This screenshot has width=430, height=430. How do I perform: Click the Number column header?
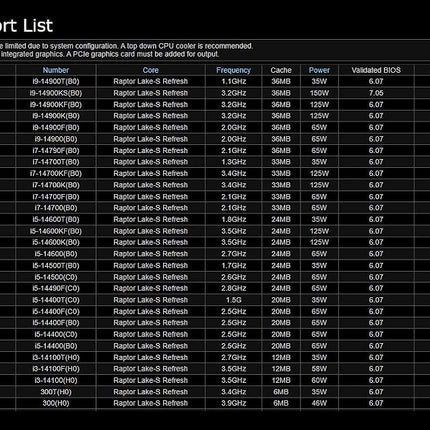pyautogui.click(x=56, y=70)
